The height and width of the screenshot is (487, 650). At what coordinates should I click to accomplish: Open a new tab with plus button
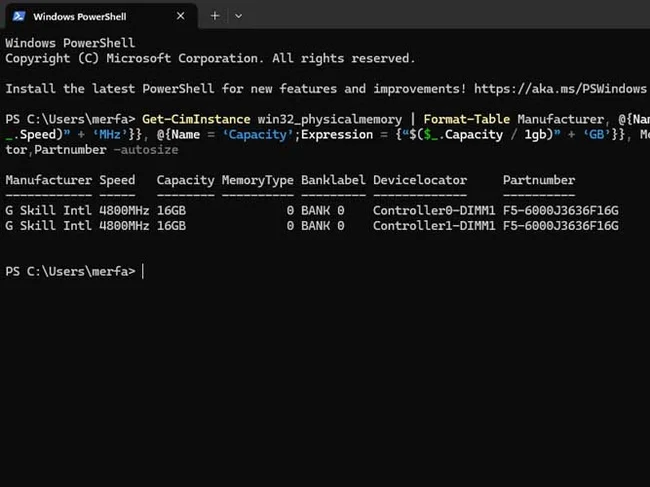(215, 16)
